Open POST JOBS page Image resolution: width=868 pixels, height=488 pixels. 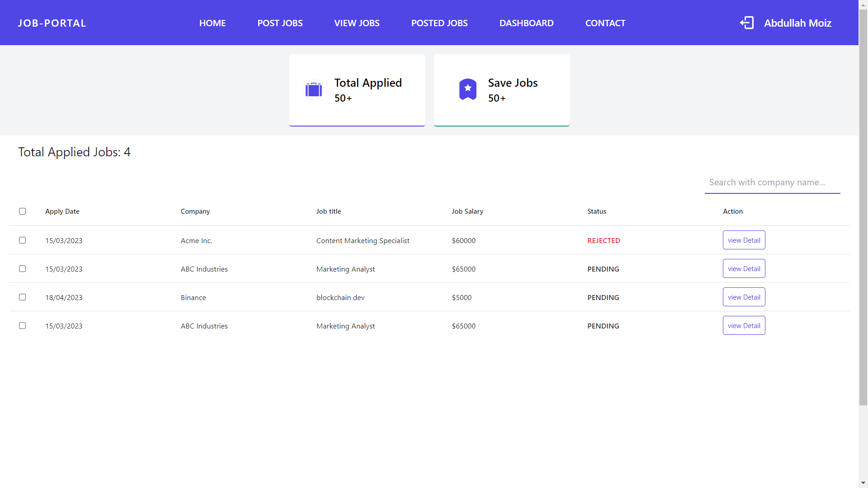(x=280, y=23)
